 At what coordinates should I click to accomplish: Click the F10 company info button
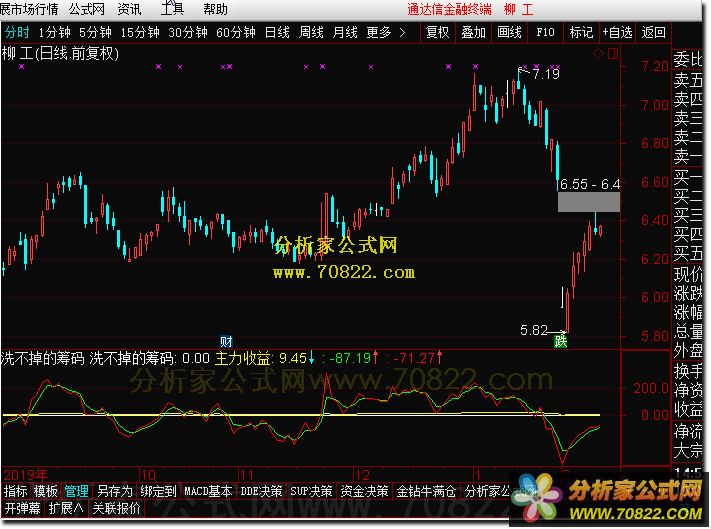(x=546, y=32)
